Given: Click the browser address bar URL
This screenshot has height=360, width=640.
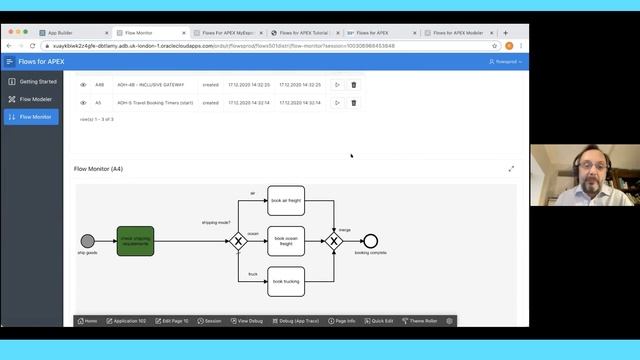Looking at the screenshot, I should coord(224,46).
